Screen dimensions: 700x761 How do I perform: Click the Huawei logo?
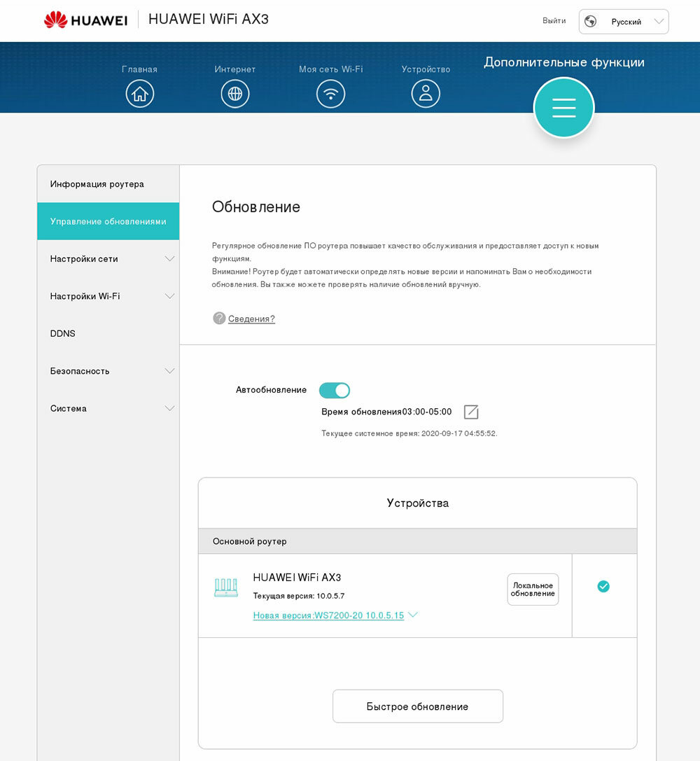(x=85, y=20)
